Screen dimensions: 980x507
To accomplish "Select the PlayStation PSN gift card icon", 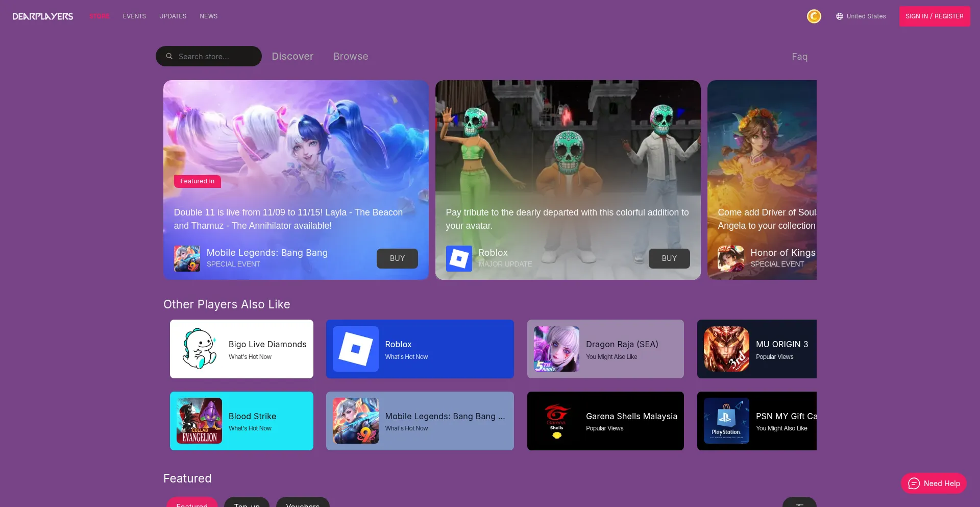I will pos(726,421).
